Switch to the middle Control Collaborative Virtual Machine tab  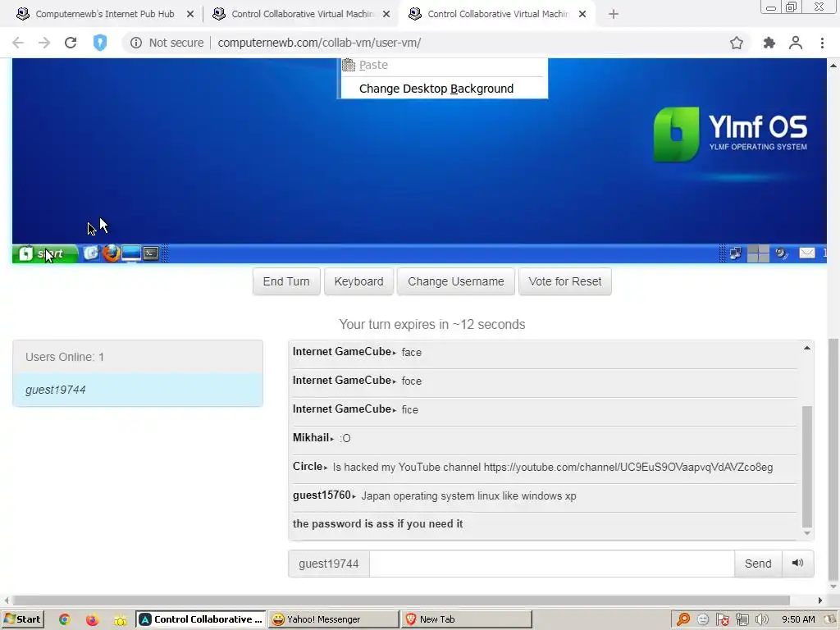303,15
